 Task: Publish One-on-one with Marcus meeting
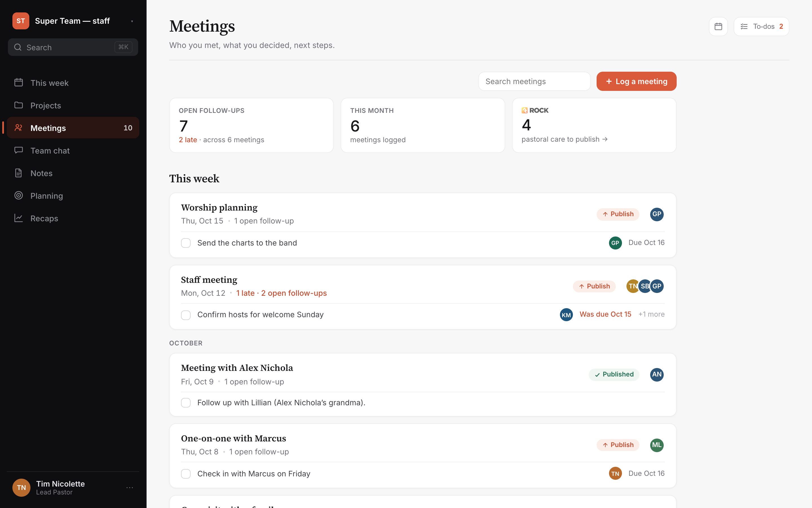point(618,445)
